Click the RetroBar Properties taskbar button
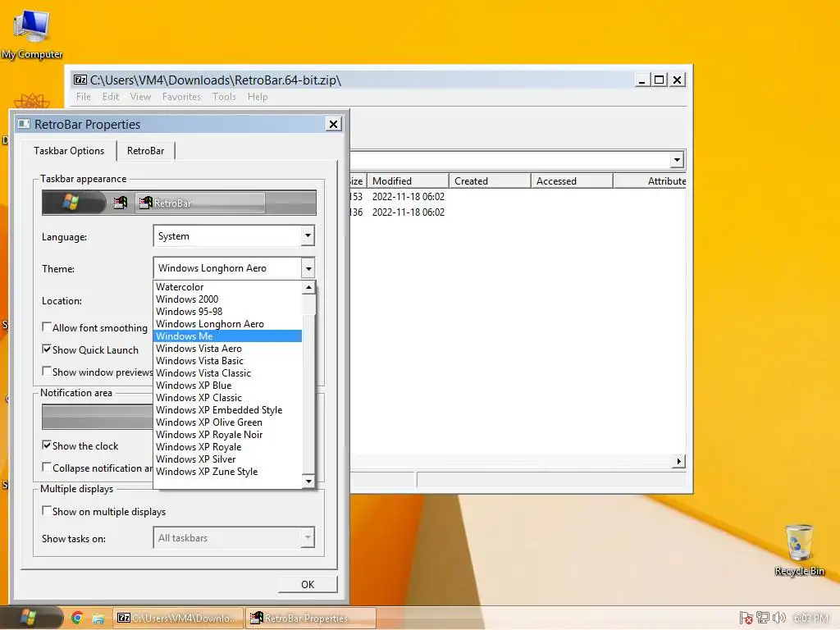This screenshot has width=840, height=630. [311, 619]
